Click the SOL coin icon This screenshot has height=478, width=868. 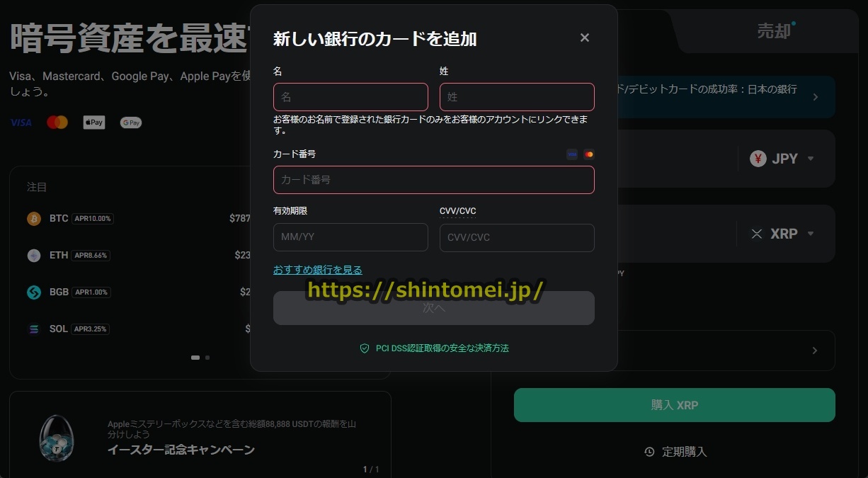click(34, 329)
